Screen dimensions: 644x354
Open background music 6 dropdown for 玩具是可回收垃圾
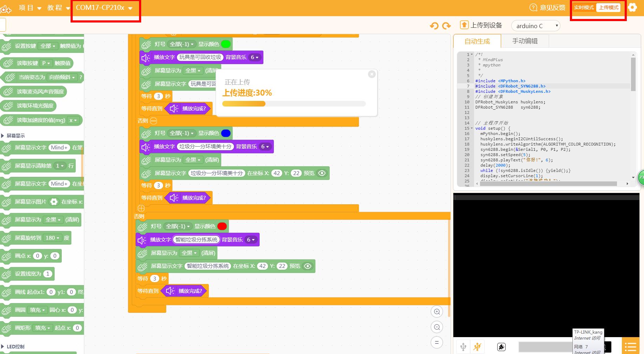[x=255, y=57]
